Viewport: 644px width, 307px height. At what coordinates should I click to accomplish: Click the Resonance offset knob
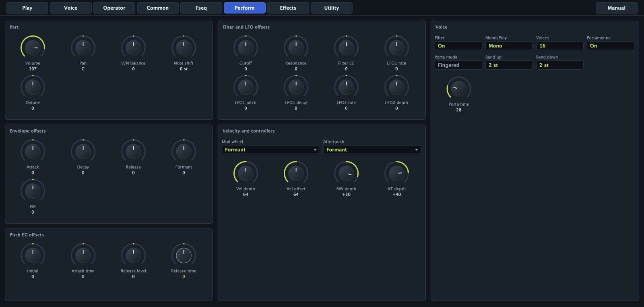296,48
